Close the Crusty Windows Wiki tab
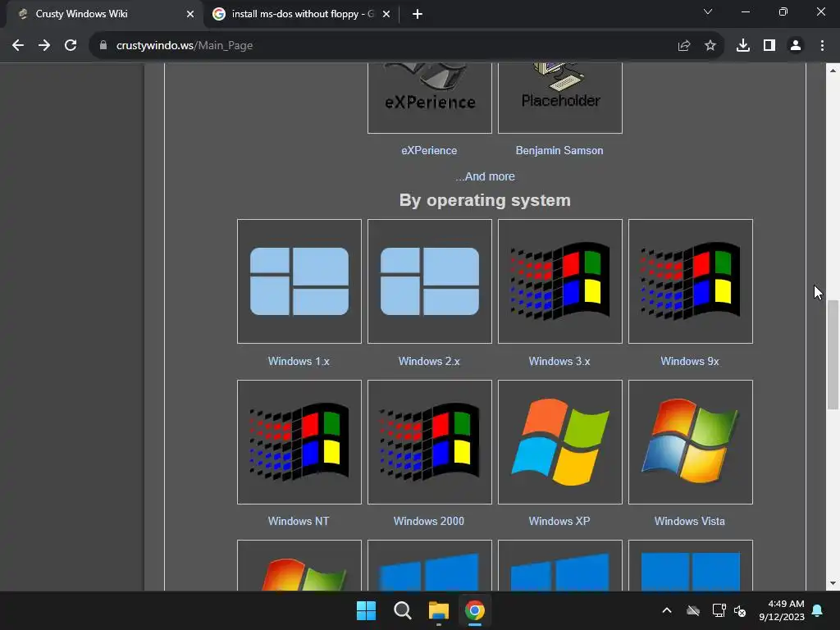 click(x=190, y=14)
